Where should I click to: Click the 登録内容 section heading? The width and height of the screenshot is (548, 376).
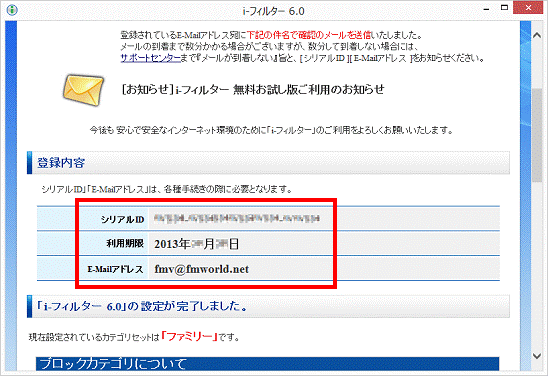point(268,163)
